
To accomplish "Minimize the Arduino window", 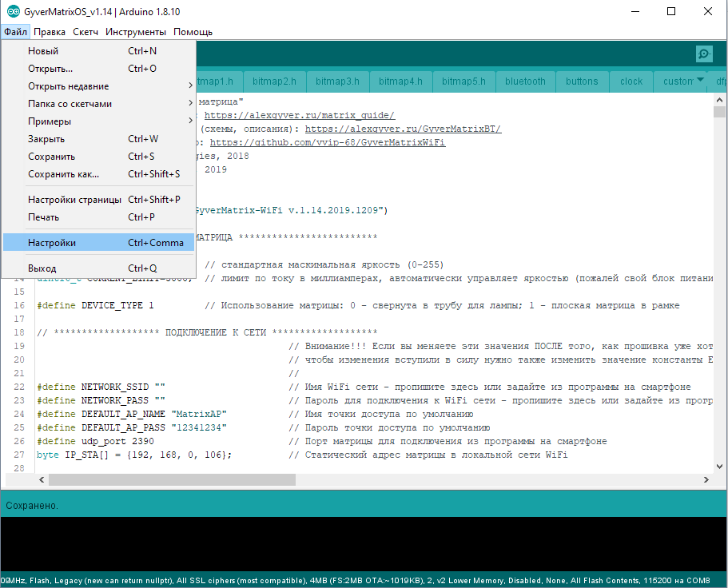I will (x=635, y=12).
